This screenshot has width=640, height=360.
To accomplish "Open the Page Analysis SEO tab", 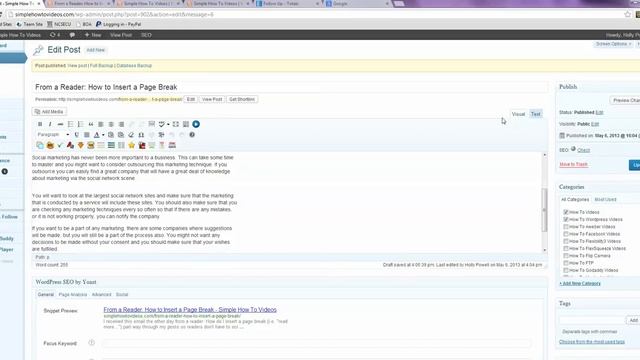I will pyautogui.click(x=73, y=295).
